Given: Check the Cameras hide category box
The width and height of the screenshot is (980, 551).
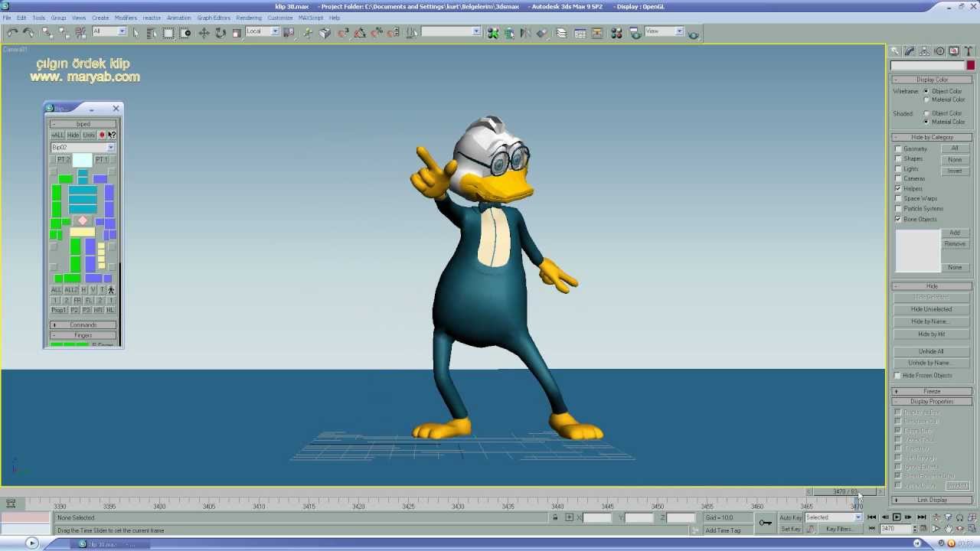Looking at the screenshot, I should 898,178.
